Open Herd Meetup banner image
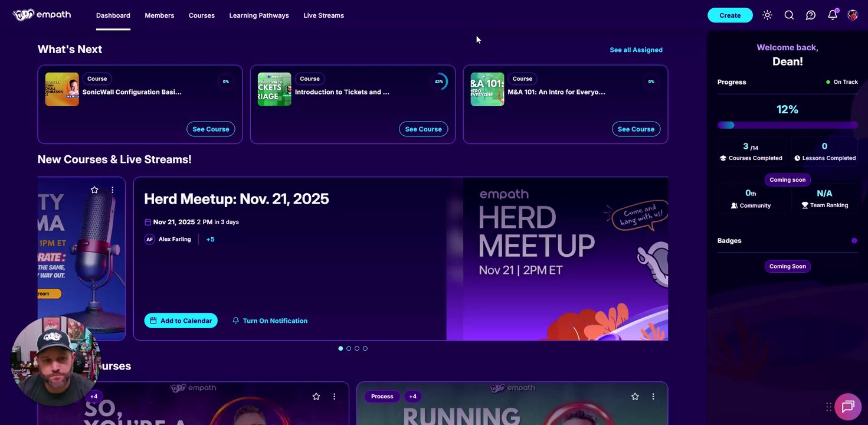 click(x=557, y=259)
